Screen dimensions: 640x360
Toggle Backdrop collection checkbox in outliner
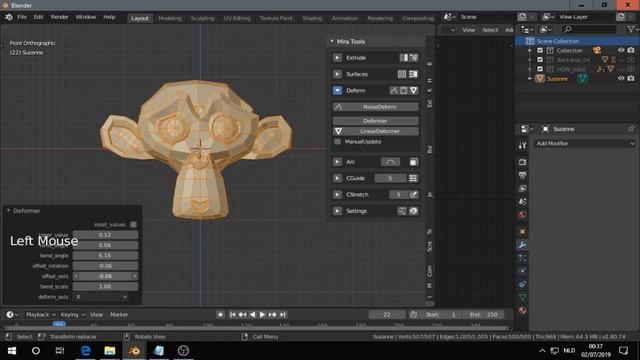tap(540, 60)
